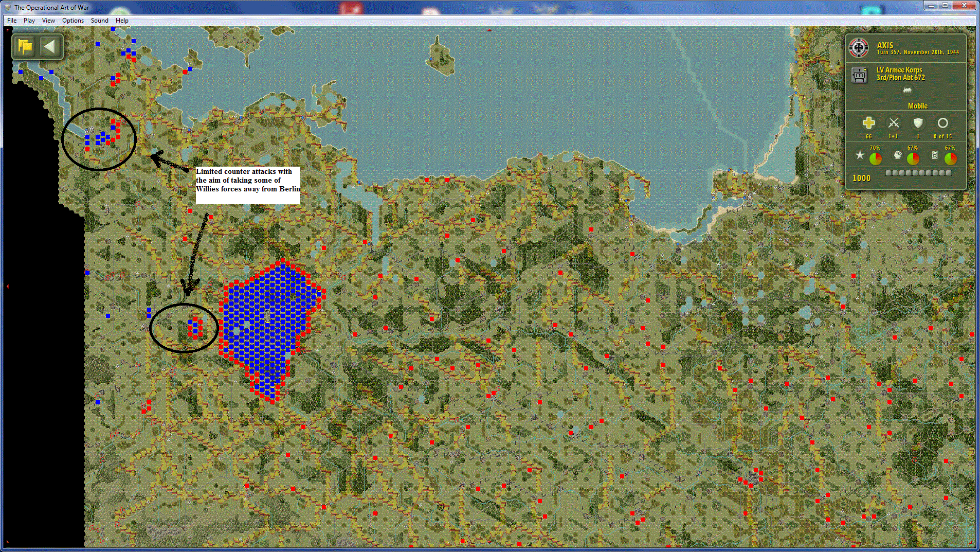The width and height of the screenshot is (980, 552).
Task: Open the Help menu
Action: pyautogui.click(x=122, y=21)
